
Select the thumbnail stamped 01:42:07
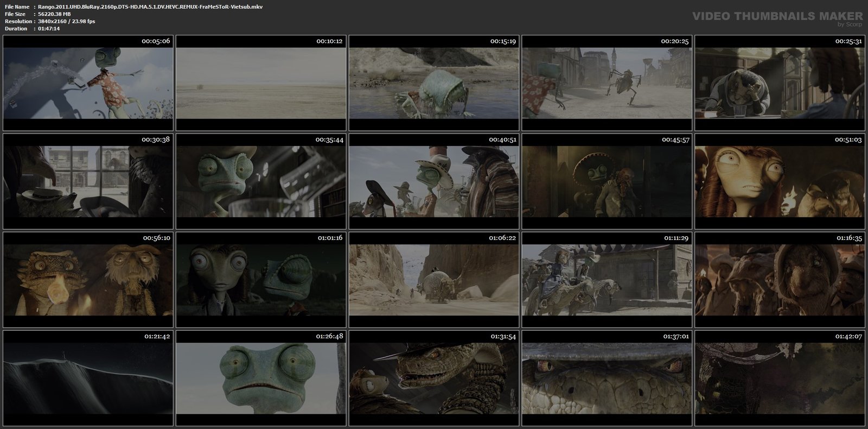780,378
